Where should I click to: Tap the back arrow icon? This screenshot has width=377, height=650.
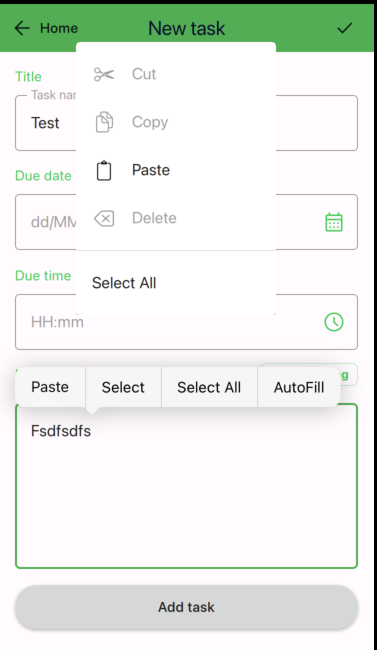22,28
